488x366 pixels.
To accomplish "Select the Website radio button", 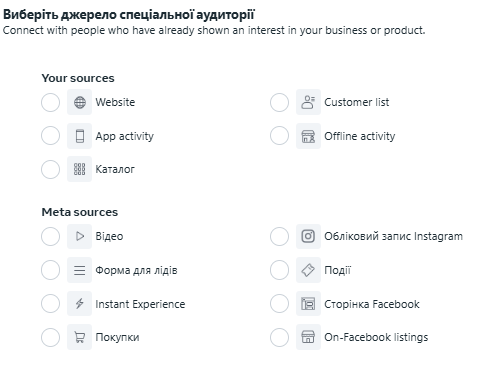I will [x=50, y=102].
